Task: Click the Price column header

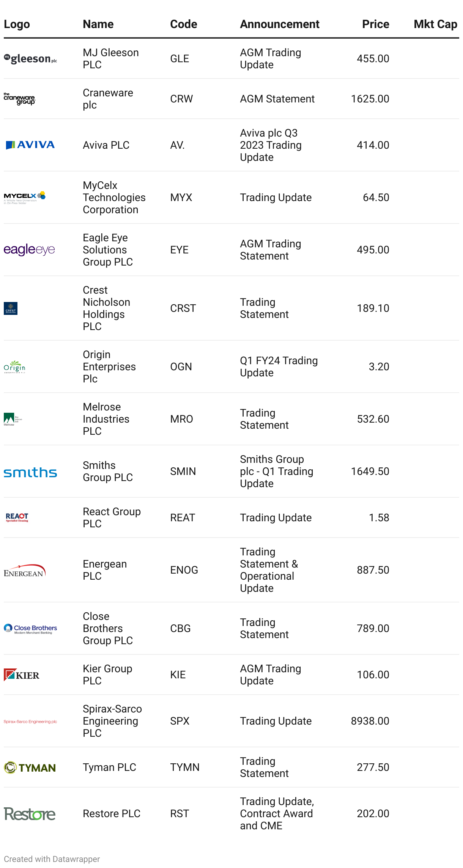Action: [375, 24]
